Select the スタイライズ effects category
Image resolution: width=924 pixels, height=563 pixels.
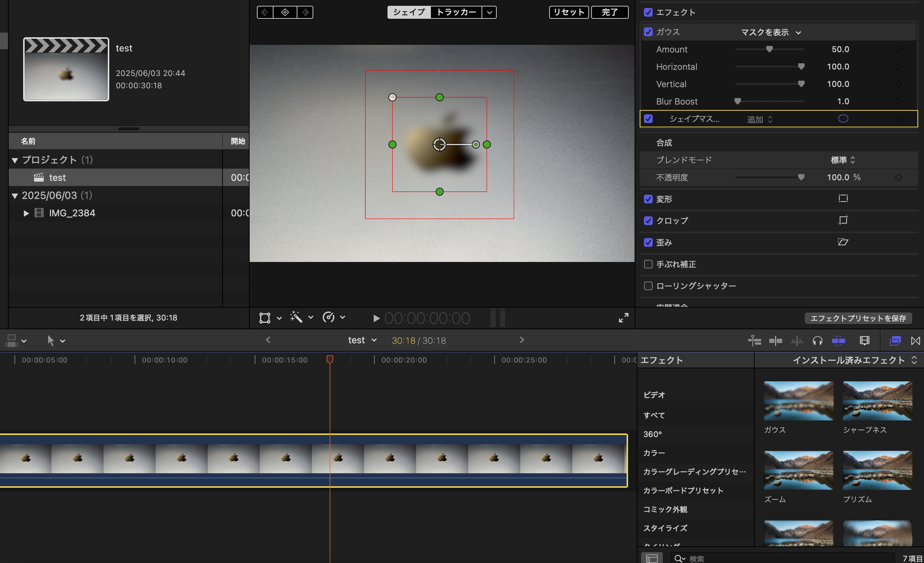click(x=665, y=528)
